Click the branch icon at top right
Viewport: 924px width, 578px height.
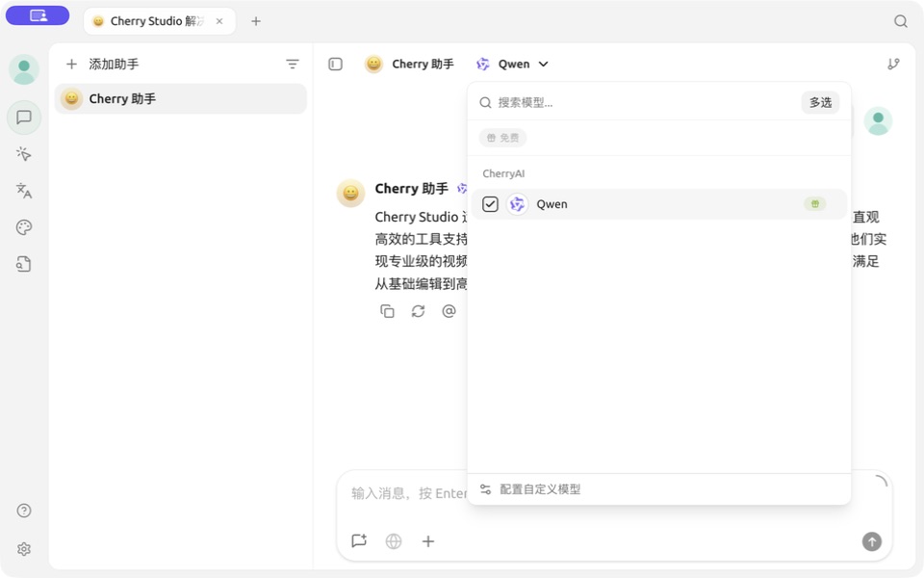coord(893,64)
